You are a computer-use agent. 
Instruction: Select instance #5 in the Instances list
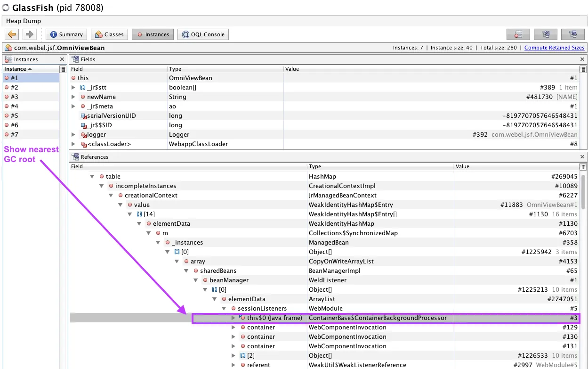click(x=31, y=115)
